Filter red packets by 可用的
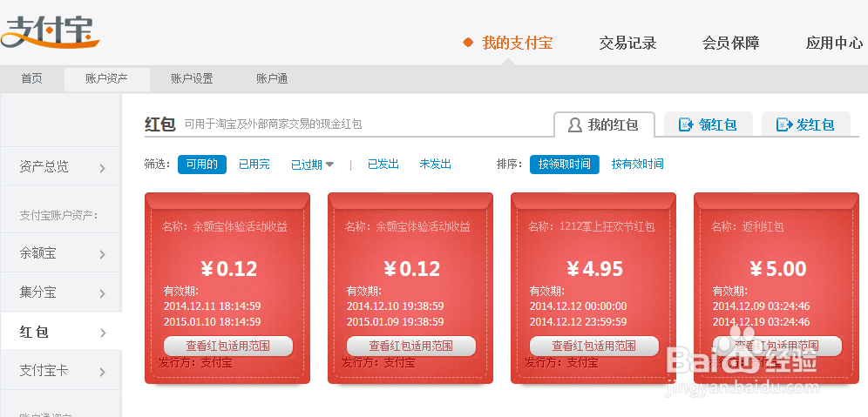 (202, 165)
